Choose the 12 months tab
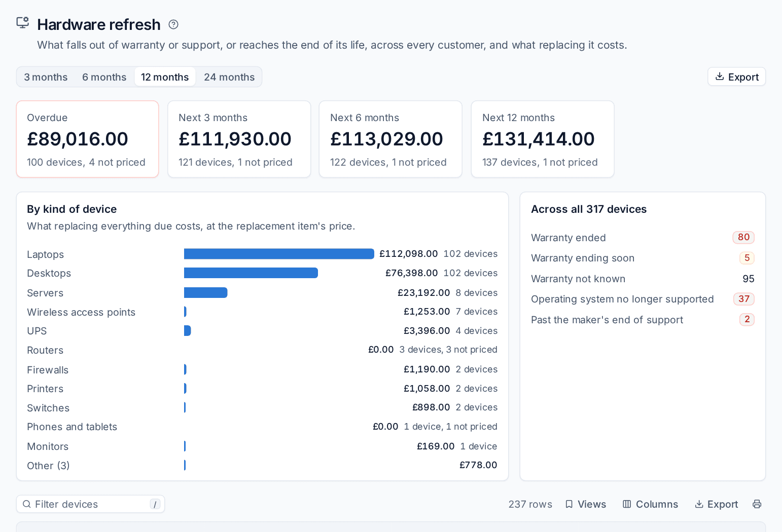 click(x=165, y=77)
